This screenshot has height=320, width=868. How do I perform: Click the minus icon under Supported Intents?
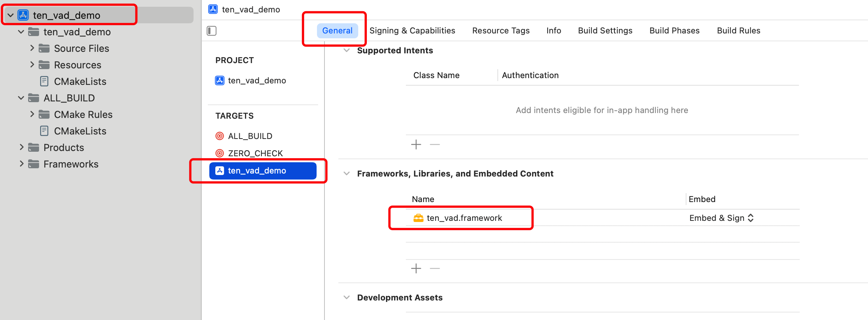click(x=435, y=145)
